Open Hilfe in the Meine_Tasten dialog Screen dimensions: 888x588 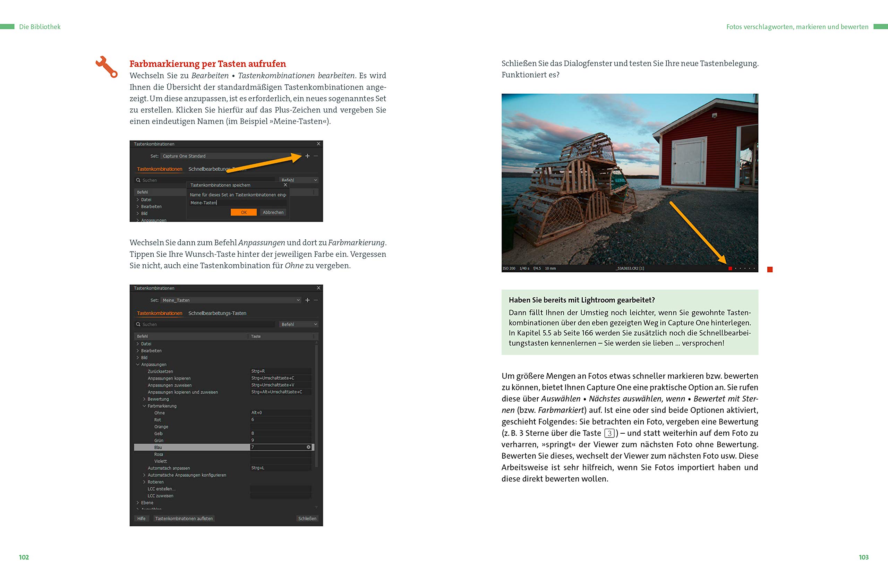(x=142, y=519)
